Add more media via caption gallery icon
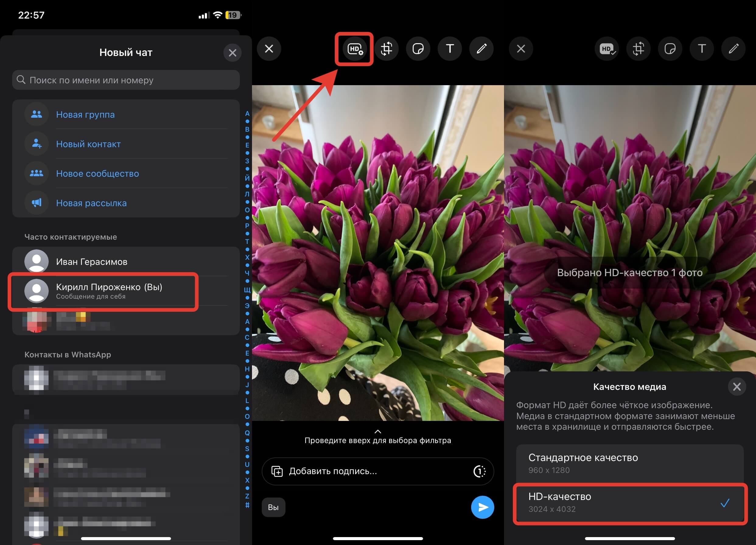Viewport: 756px width, 545px height. coord(277,471)
